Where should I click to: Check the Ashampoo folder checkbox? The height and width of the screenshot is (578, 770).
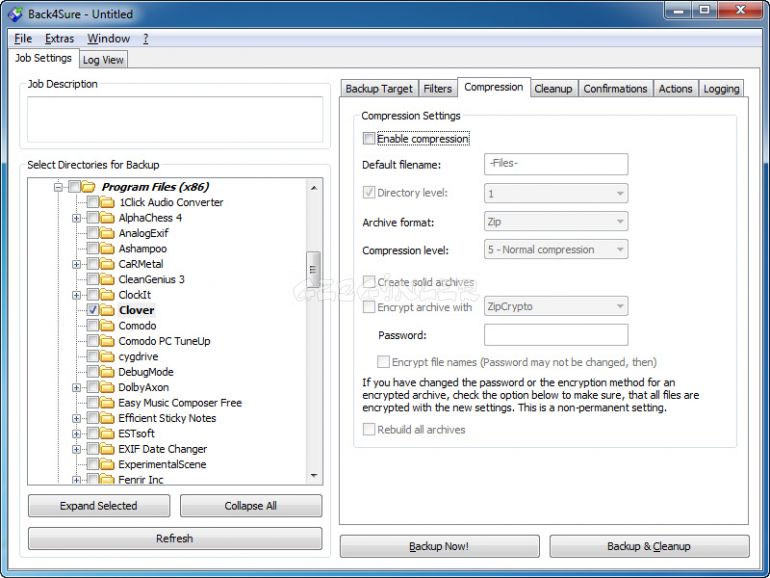pos(93,248)
